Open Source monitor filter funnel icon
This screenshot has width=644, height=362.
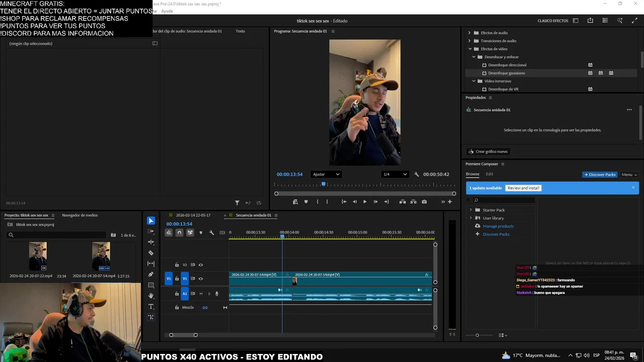(237, 203)
